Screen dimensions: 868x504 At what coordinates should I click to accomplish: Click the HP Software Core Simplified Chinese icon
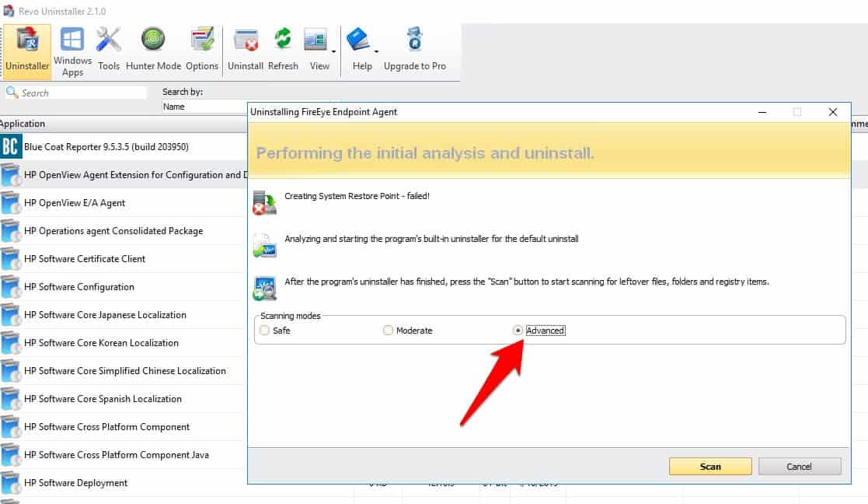coord(11,371)
